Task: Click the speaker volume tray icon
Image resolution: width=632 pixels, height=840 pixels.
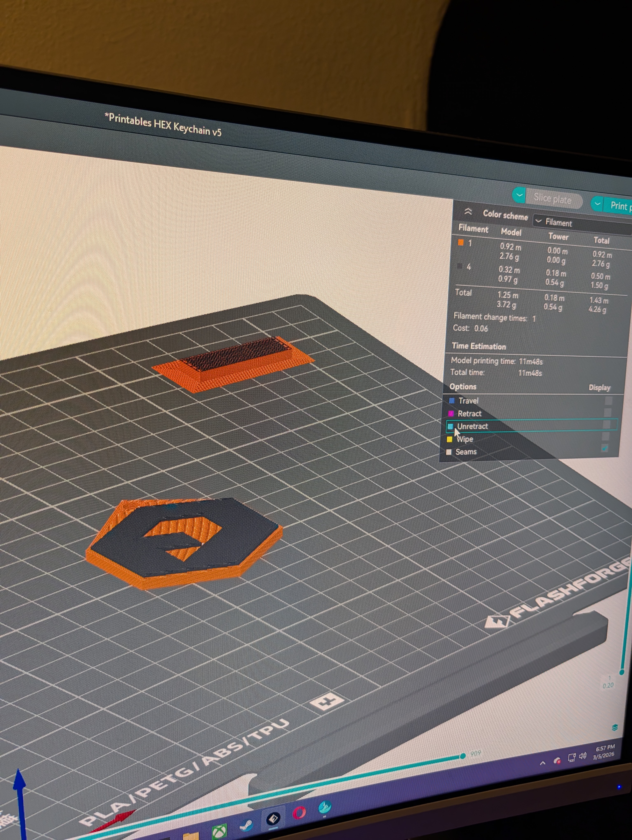Action: point(583,756)
